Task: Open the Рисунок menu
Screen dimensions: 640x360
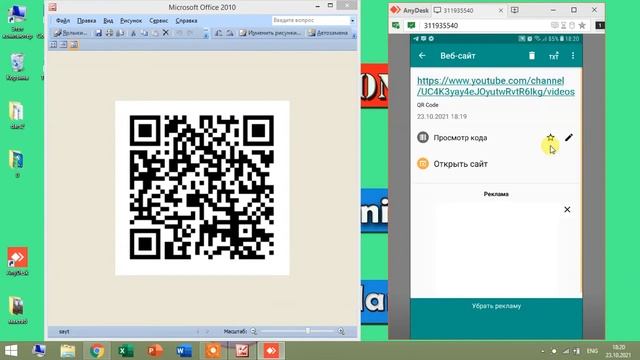Action: pos(131,20)
